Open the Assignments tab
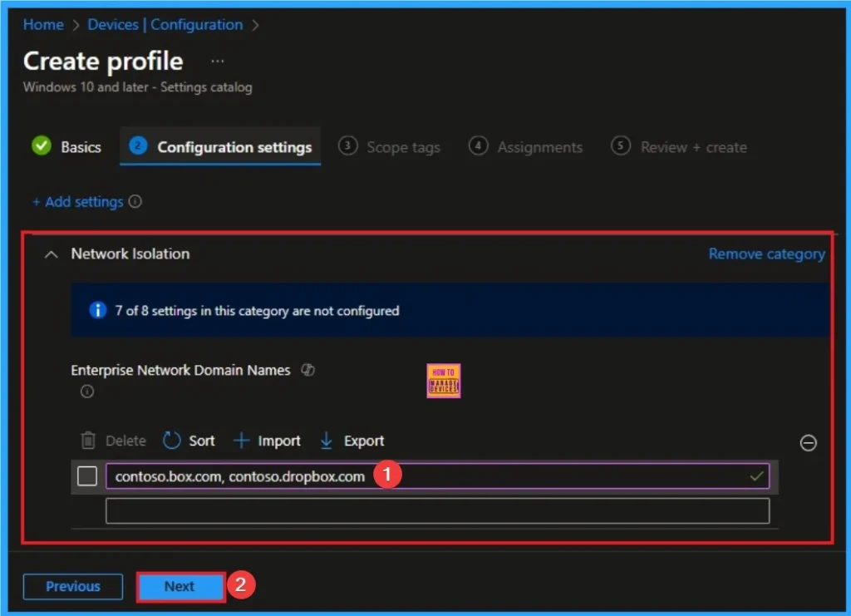 pyautogui.click(x=540, y=147)
